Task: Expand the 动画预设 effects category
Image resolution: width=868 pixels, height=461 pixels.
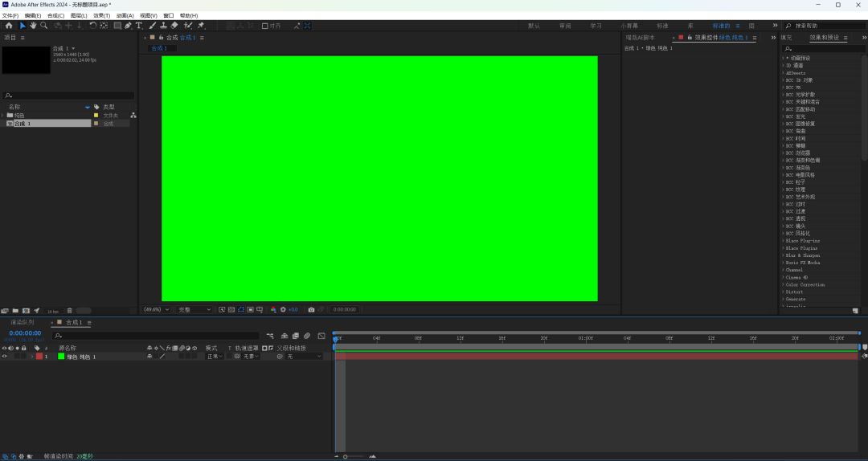Action: click(x=784, y=59)
